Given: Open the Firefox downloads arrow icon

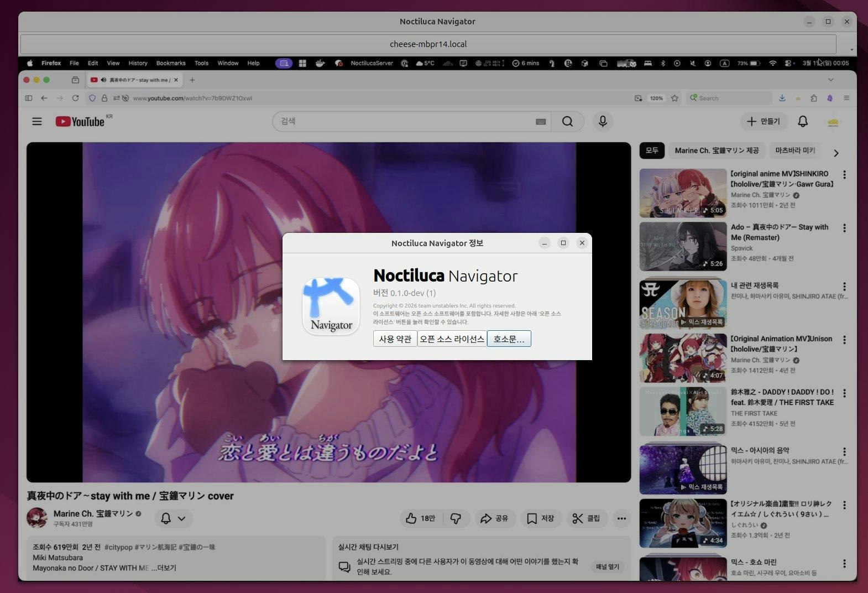Looking at the screenshot, I should point(782,98).
